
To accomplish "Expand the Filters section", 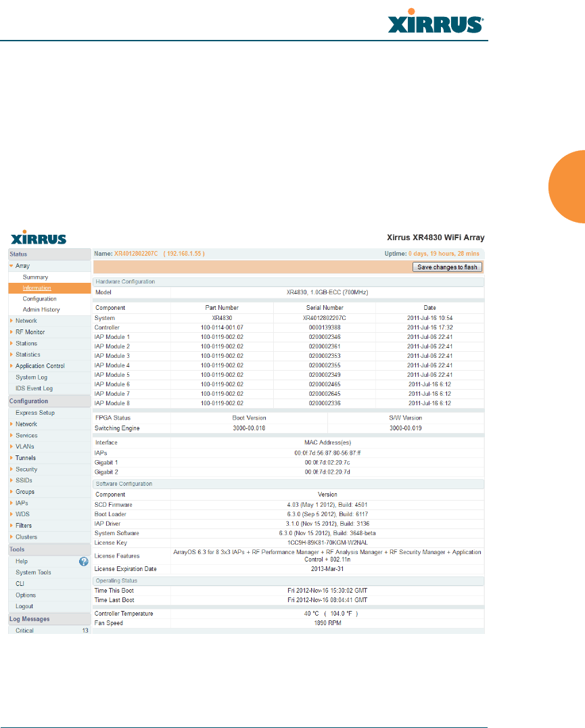I will click(11, 526).
